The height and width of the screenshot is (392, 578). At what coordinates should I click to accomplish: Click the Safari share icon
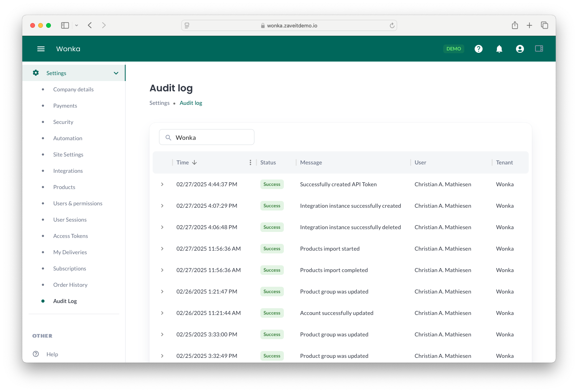coord(515,25)
